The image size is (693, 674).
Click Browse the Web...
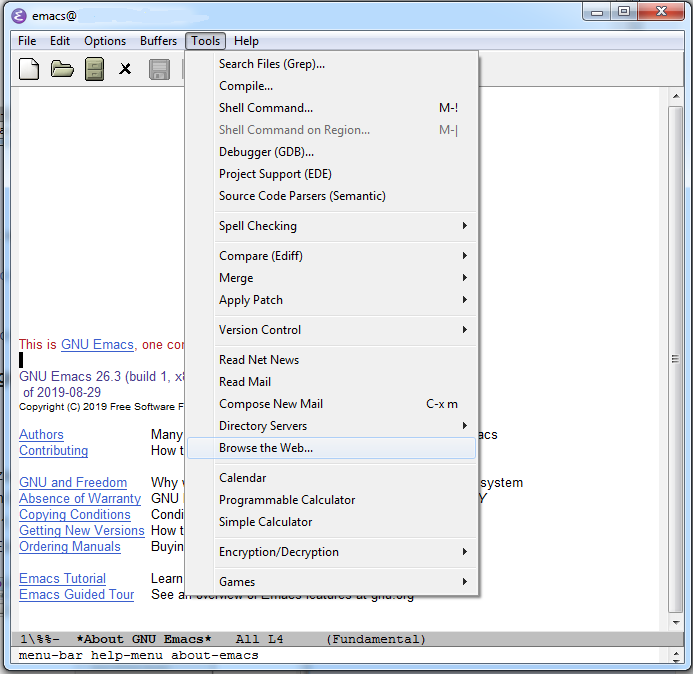tap(331, 448)
